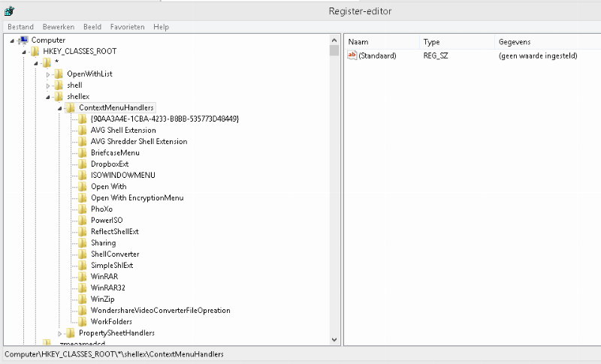Click the string value icon beside (Standaard)

(x=352, y=56)
